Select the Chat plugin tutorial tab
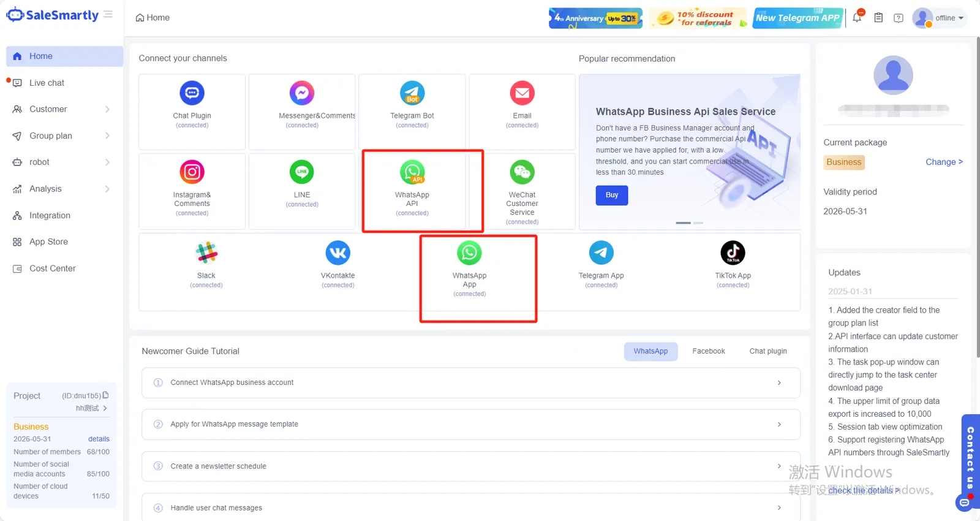The width and height of the screenshot is (980, 521). point(768,351)
